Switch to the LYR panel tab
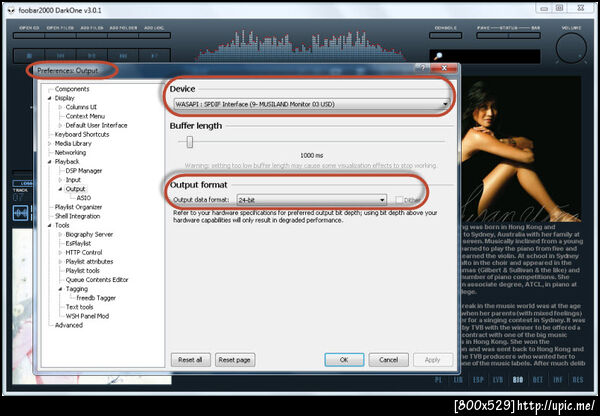 click(498, 380)
